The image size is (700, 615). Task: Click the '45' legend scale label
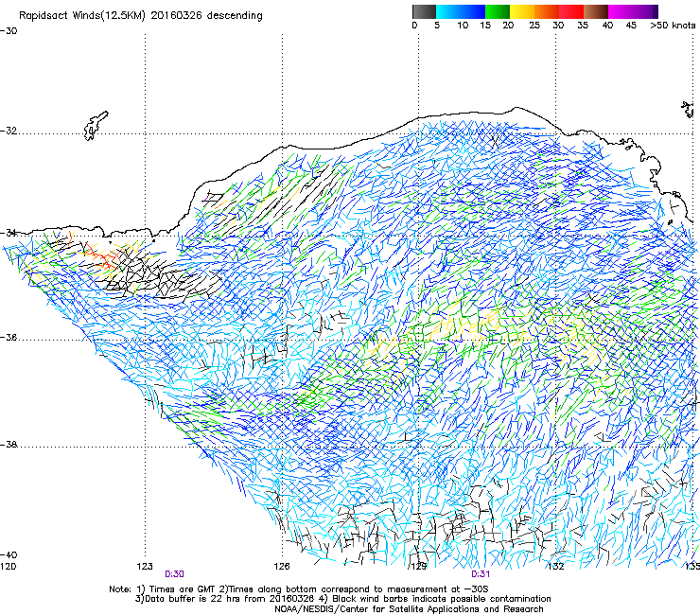point(631,26)
